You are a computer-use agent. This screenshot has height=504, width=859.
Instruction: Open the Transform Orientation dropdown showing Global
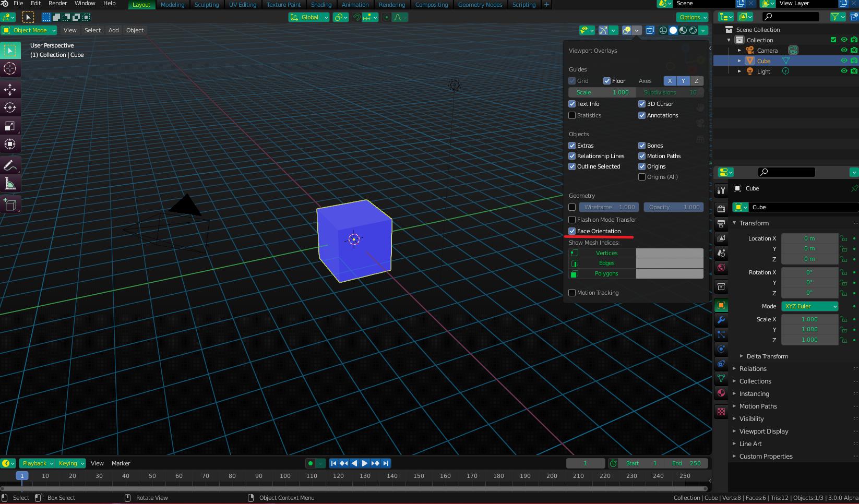point(309,17)
